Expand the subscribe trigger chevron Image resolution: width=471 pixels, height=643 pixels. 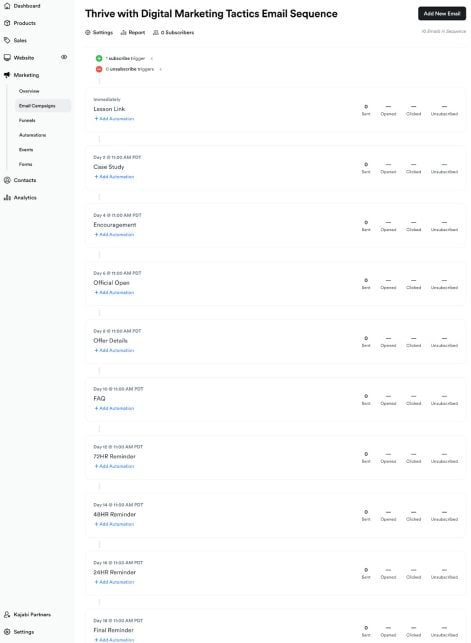152,58
